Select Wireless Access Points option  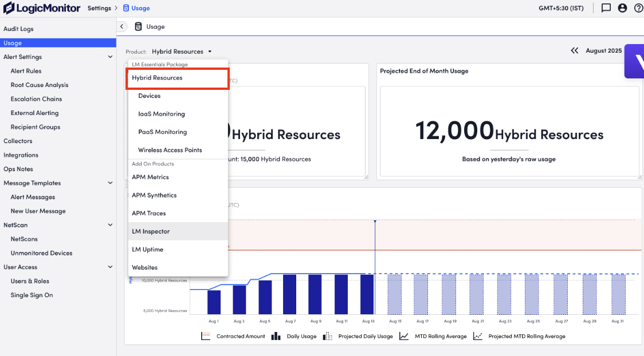coord(178,150)
